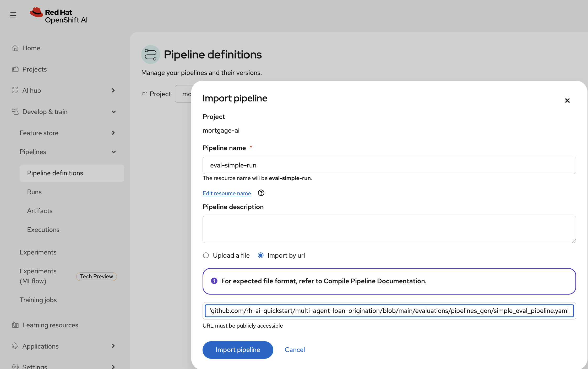Click the Home house icon in the sidebar
588x369 pixels.
coord(15,48)
